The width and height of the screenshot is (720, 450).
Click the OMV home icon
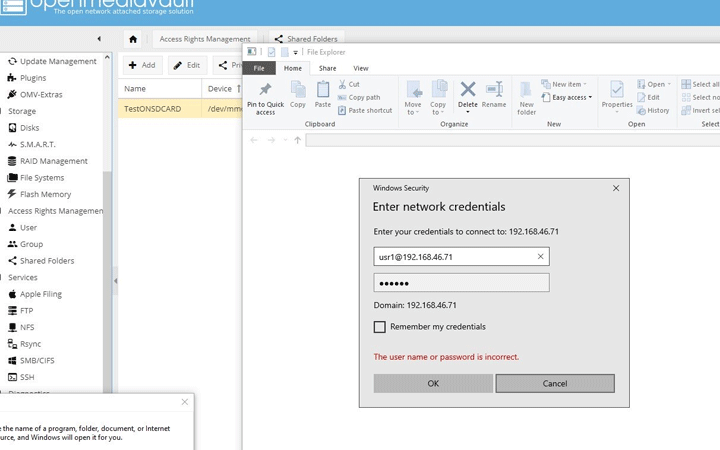tap(133, 39)
